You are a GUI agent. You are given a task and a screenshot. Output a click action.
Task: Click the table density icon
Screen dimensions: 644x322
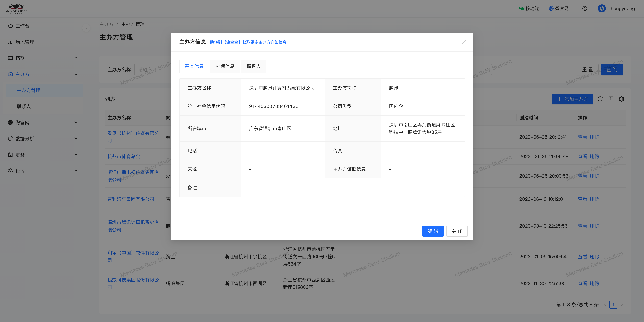(x=611, y=99)
